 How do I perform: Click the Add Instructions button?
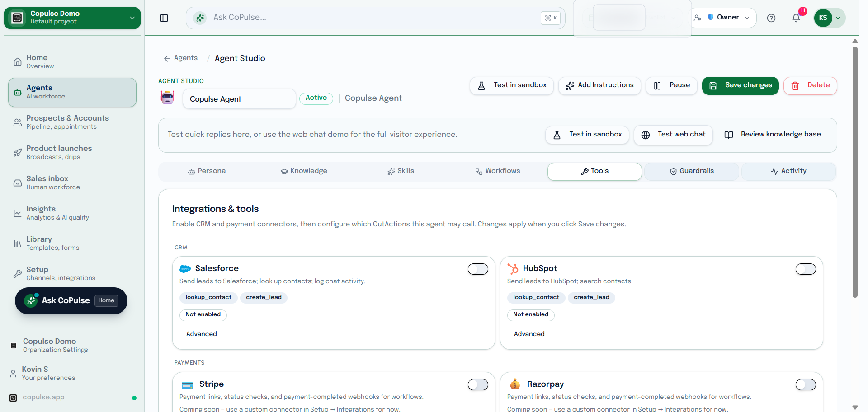(599, 85)
